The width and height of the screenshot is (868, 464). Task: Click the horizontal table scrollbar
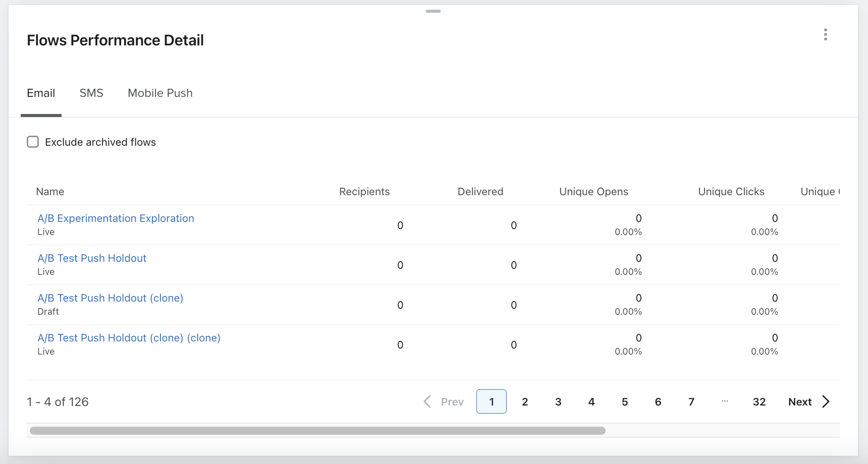(317, 431)
